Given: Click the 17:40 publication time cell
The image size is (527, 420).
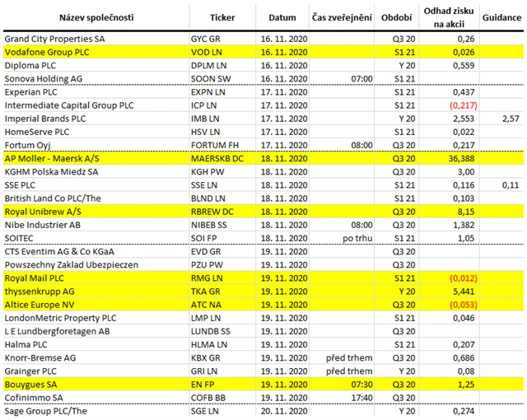Looking at the screenshot, I should [340, 397].
